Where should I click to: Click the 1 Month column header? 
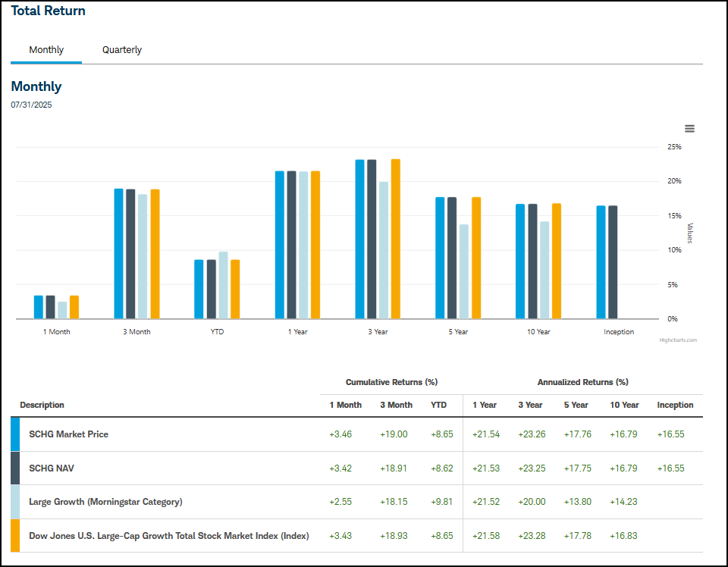coord(346,405)
